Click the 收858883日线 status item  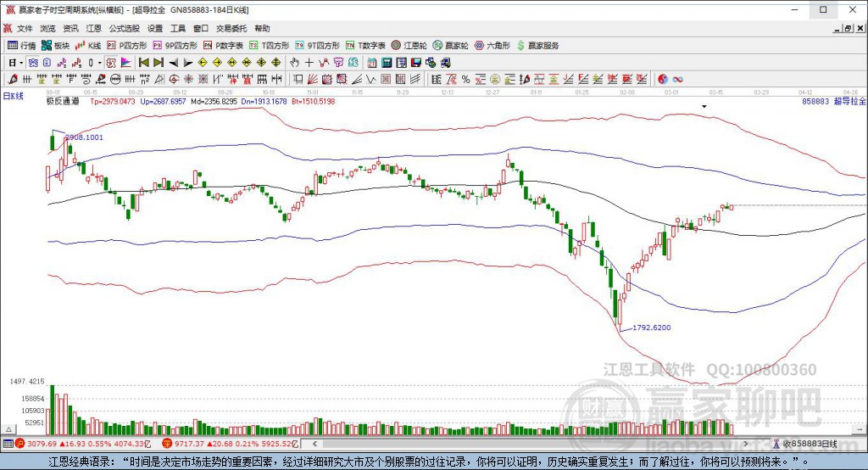[x=805, y=444]
